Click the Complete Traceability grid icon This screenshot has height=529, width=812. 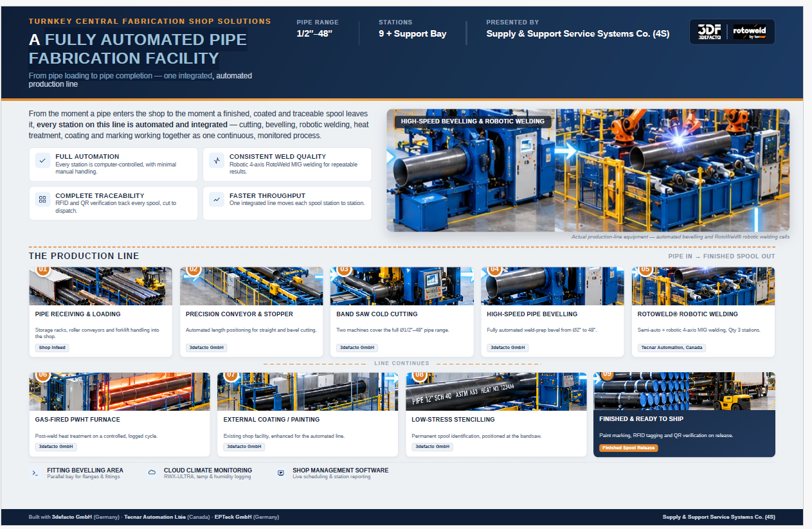(42, 200)
